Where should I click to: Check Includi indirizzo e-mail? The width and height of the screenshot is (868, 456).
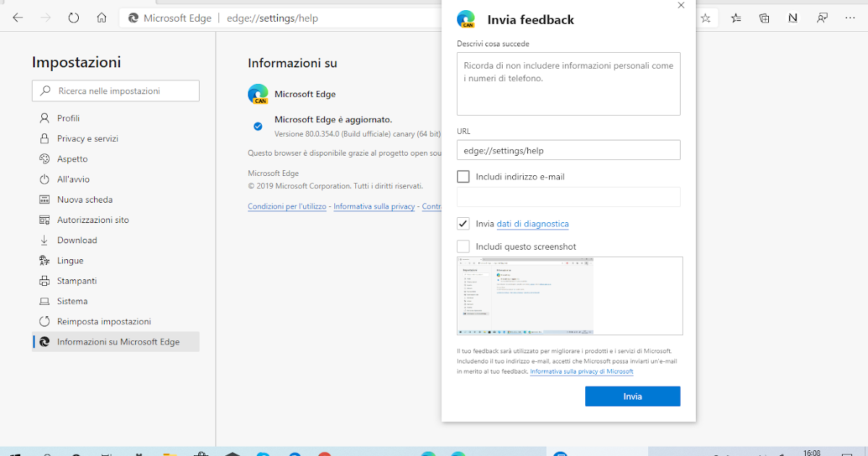(463, 176)
